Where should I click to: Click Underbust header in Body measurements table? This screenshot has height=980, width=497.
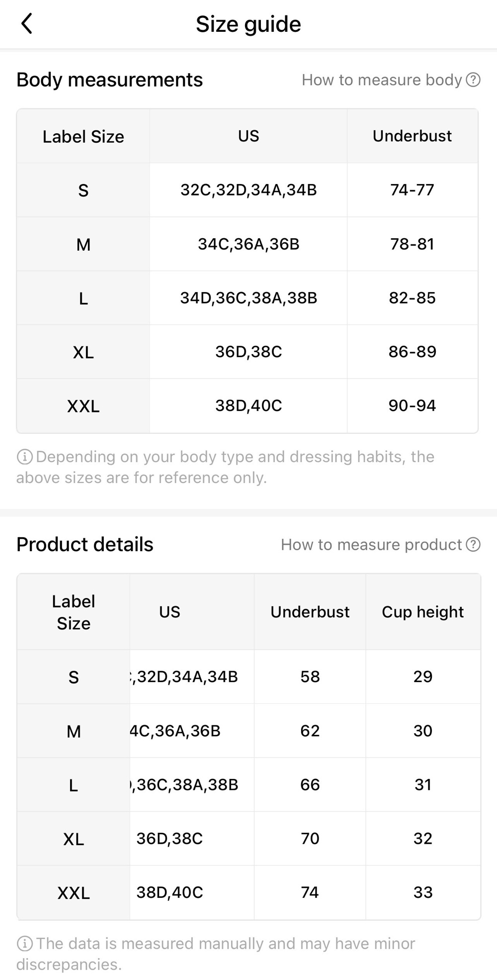412,136
